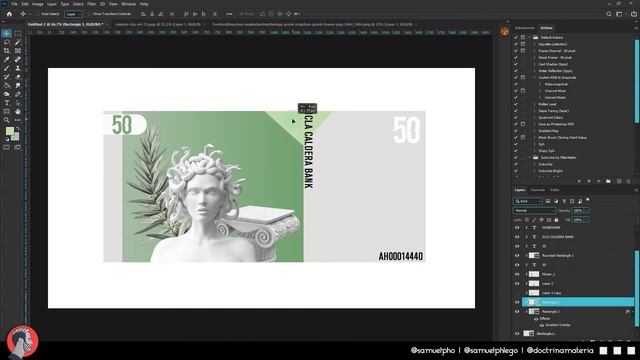640x360 pixels.
Task: Toggle checkmark for Molten Lead action
Action: pos(516,104)
